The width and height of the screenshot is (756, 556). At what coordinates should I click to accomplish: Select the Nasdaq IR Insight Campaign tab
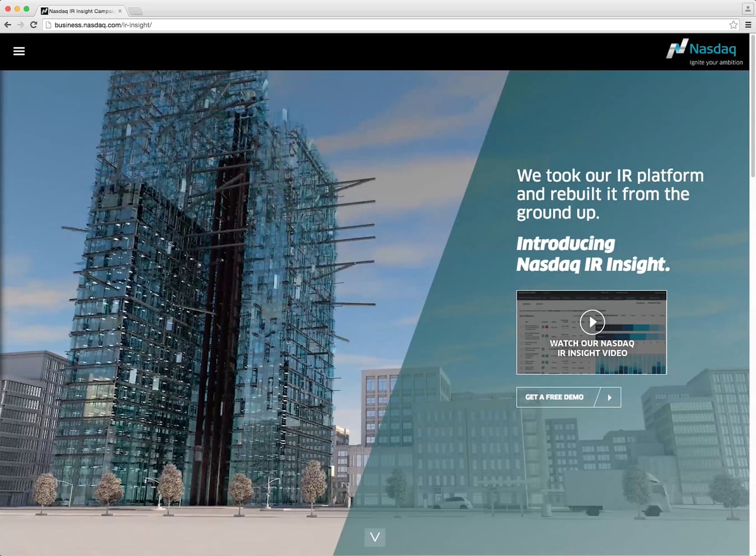pyautogui.click(x=80, y=11)
